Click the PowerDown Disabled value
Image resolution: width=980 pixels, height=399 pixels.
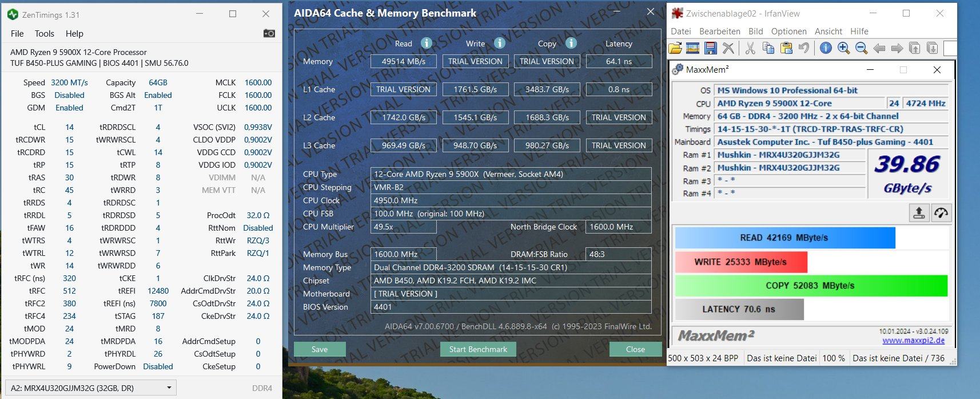pyautogui.click(x=158, y=366)
